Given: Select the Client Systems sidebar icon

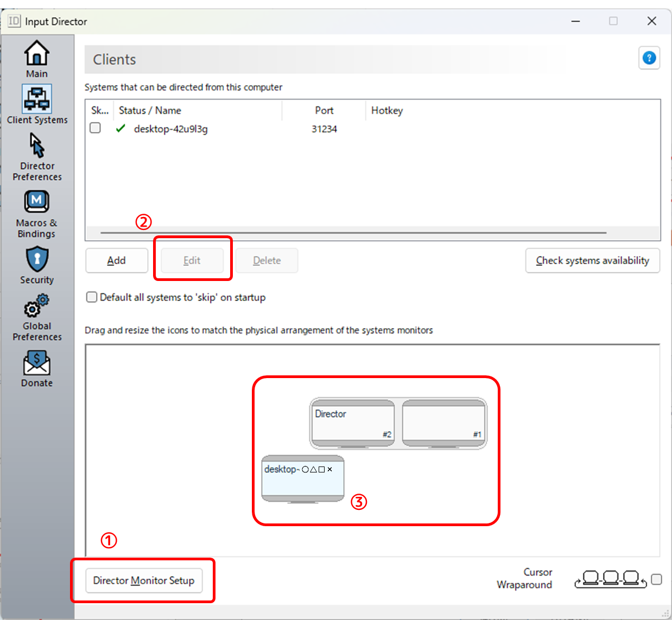Looking at the screenshot, I should click(37, 98).
